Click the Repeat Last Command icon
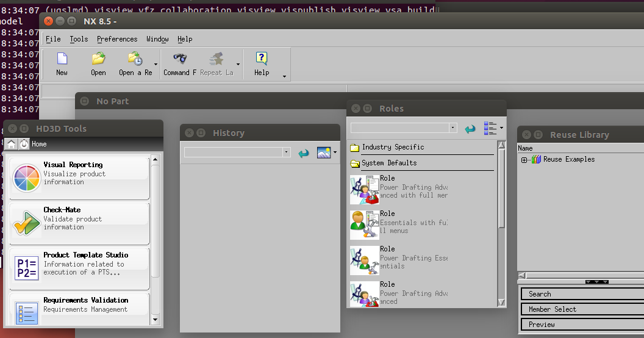 pos(216,59)
